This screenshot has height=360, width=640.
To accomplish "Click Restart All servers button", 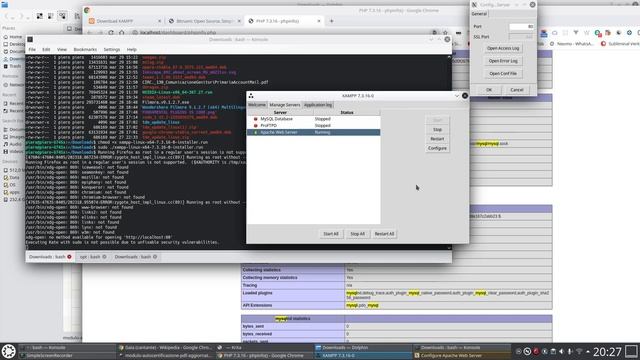I will (384, 234).
